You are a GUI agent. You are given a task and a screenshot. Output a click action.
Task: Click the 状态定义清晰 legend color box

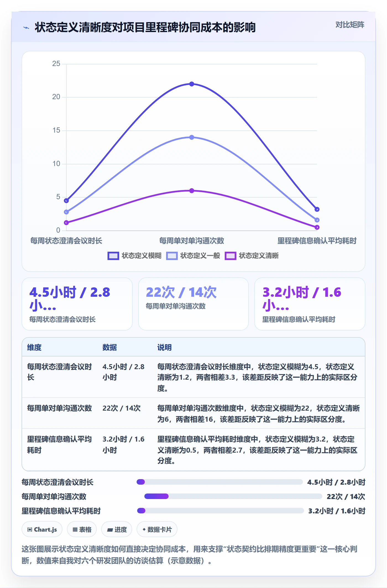[230, 256]
